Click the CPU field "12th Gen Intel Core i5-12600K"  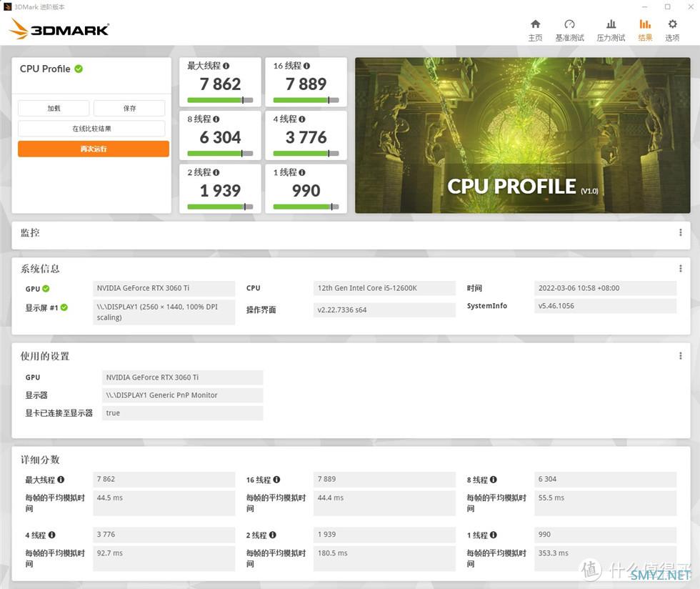(x=384, y=288)
